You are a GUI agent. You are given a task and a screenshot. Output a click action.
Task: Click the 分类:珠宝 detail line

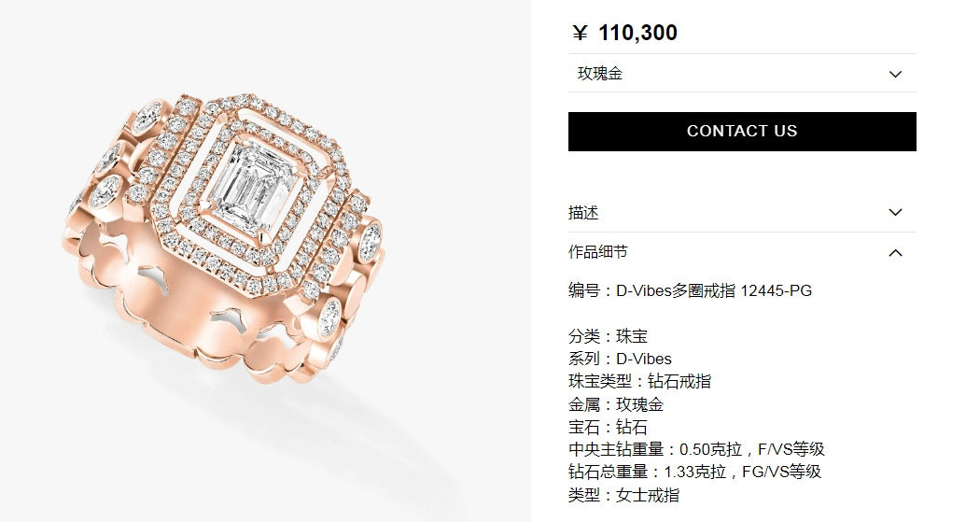tap(608, 336)
